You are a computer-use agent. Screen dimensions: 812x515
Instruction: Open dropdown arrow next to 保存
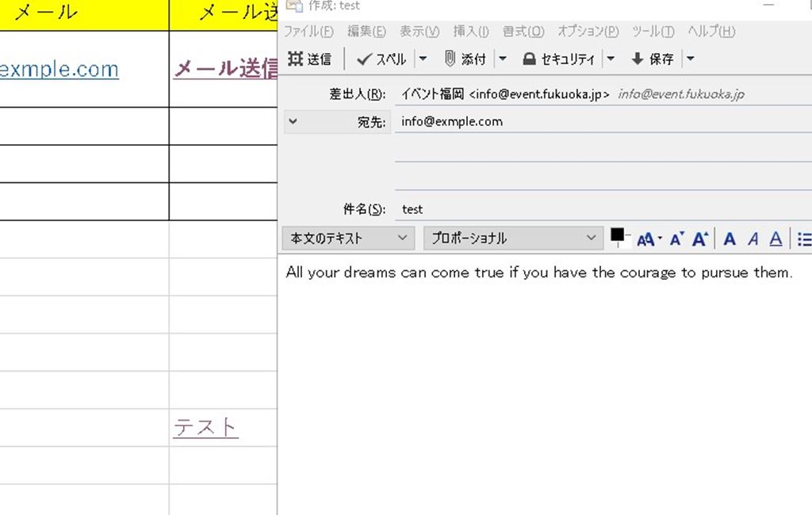pyautogui.click(x=690, y=59)
